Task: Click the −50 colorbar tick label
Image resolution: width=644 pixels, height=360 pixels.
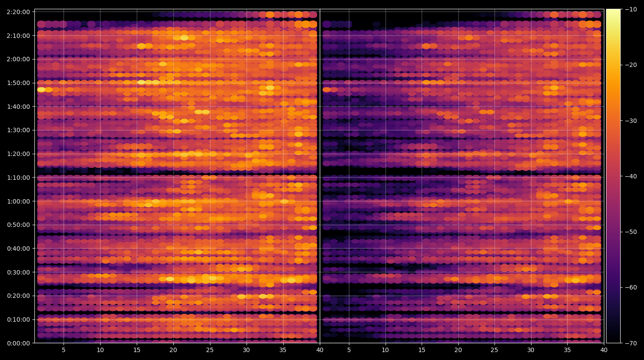Action: point(631,232)
